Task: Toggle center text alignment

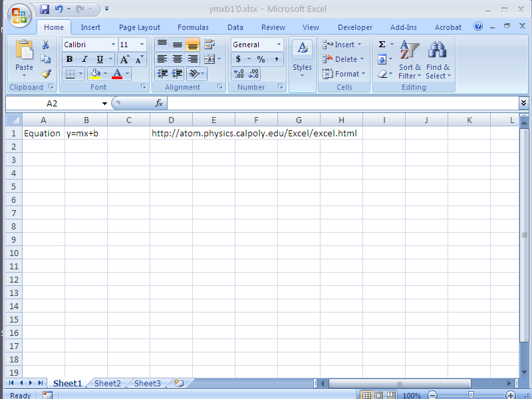Action: (178, 59)
